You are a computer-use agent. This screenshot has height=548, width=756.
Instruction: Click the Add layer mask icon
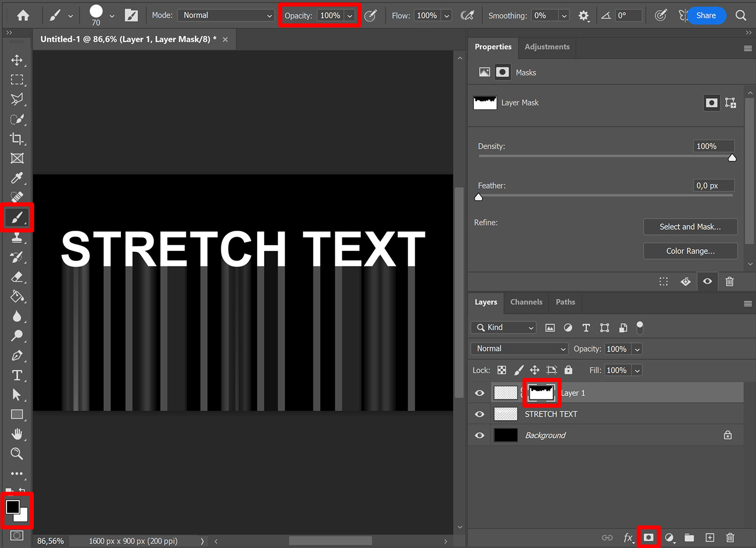(x=649, y=537)
